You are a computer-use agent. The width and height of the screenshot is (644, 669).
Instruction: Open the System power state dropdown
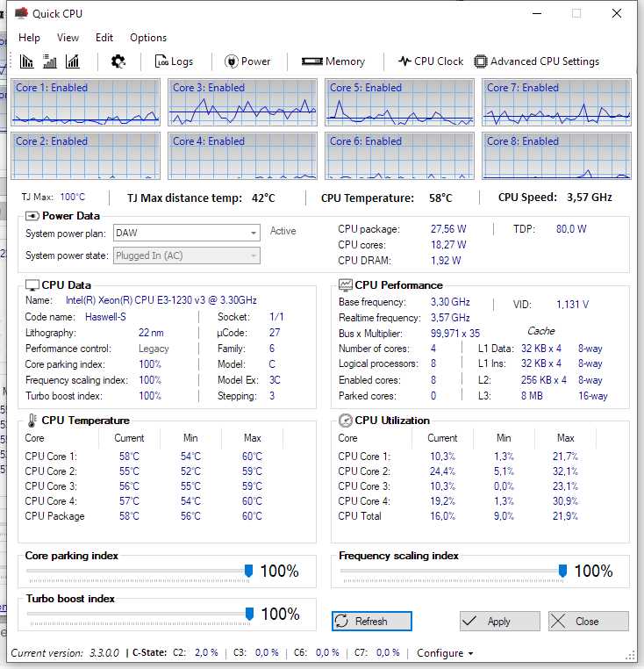pyautogui.click(x=186, y=255)
